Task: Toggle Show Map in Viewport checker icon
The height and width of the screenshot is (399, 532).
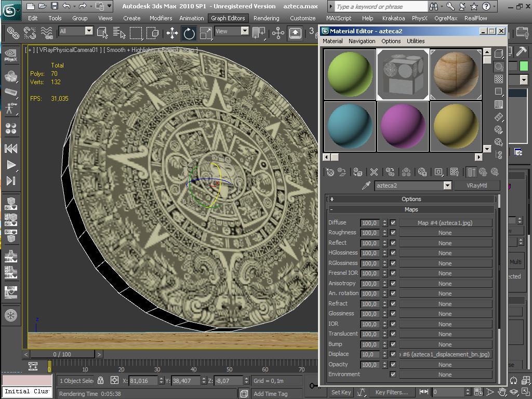Action: (455, 172)
